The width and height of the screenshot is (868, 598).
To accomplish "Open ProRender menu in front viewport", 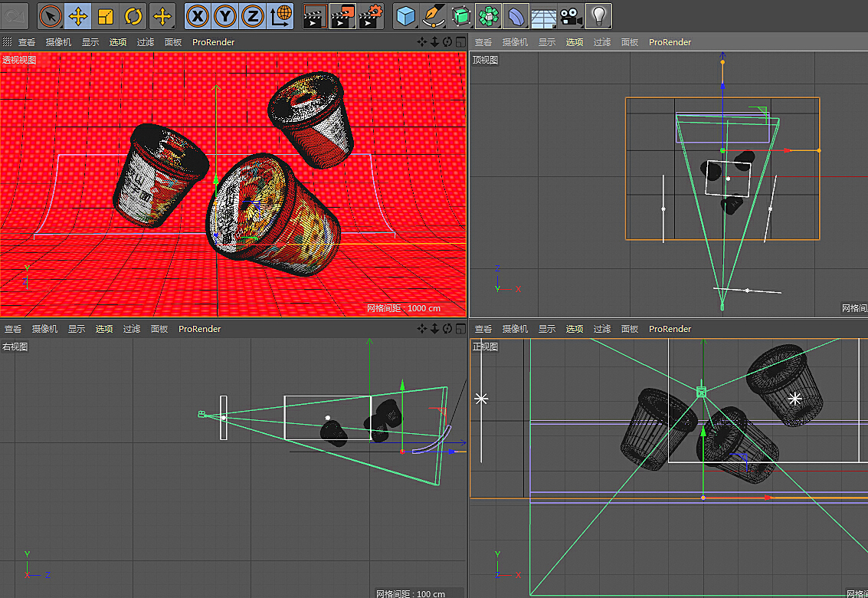I will (x=670, y=329).
